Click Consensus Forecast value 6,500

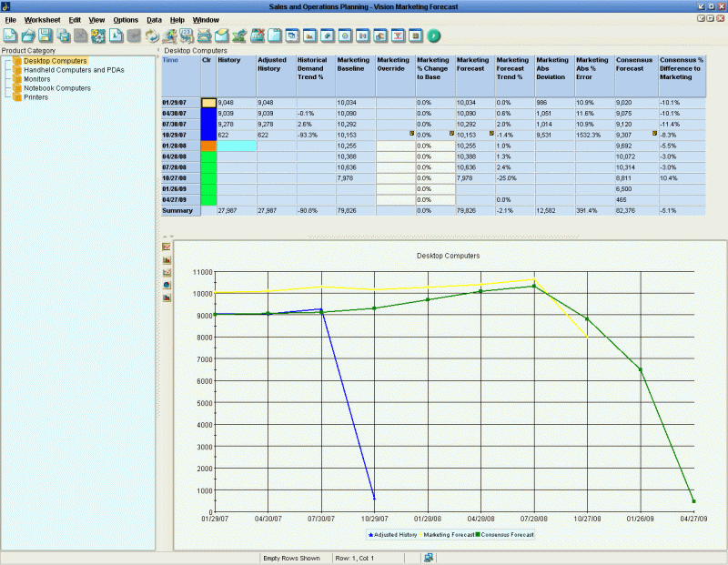(x=636, y=189)
